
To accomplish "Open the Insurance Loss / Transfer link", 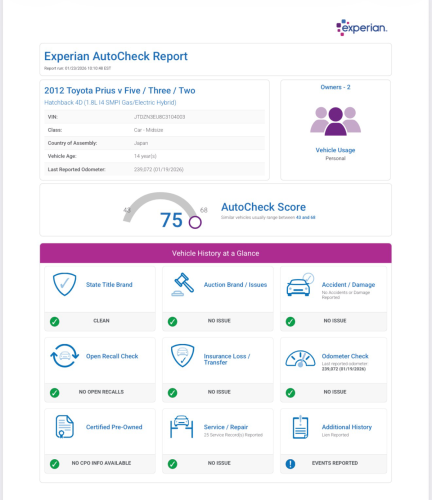I will click(x=227, y=359).
